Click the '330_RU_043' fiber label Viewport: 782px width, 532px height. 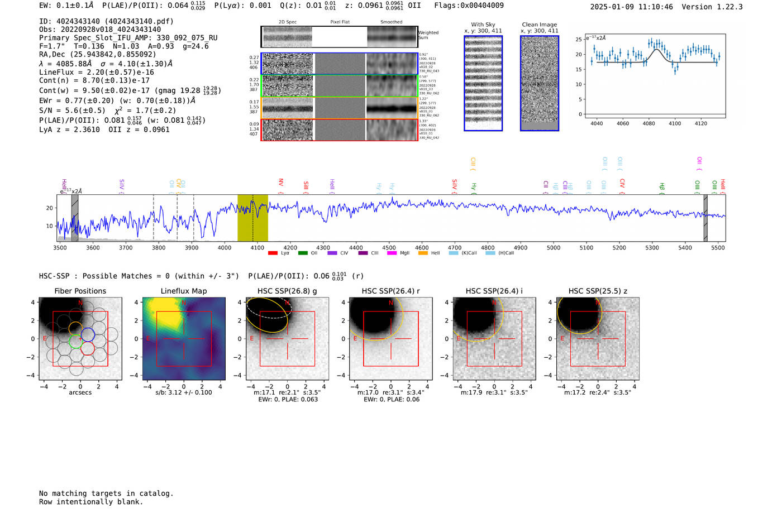(429, 71)
